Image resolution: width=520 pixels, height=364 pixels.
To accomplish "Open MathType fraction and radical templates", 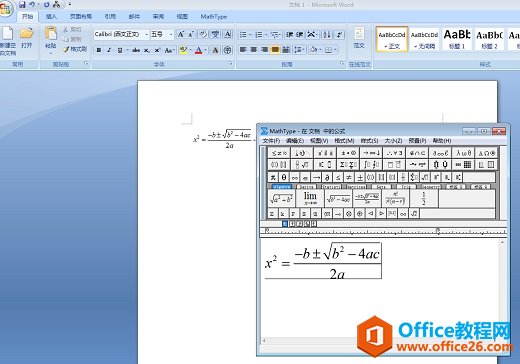I will tap(303, 164).
